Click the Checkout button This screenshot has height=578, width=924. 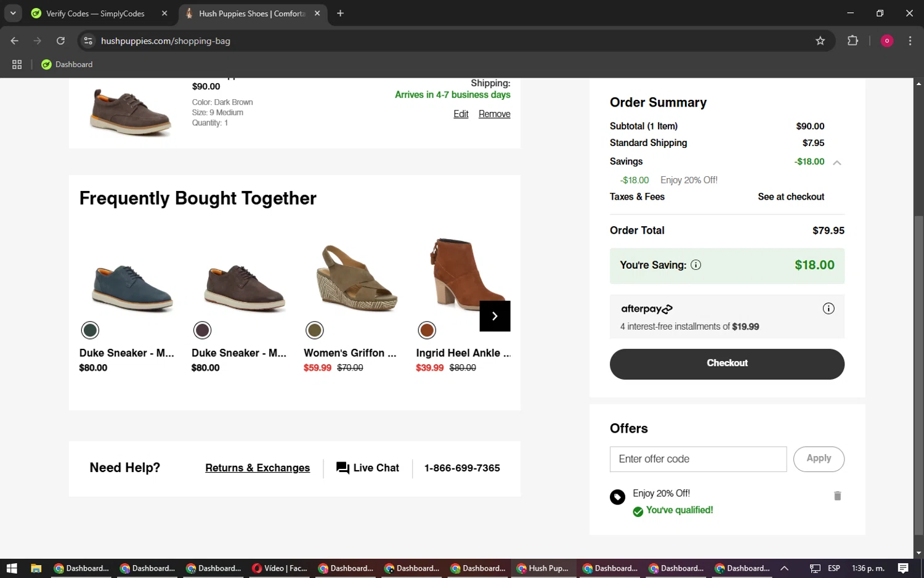point(727,364)
